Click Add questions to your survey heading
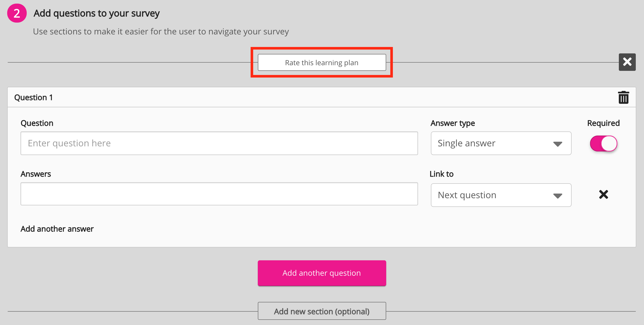Screen dimensions: 644x325 click(97, 13)
